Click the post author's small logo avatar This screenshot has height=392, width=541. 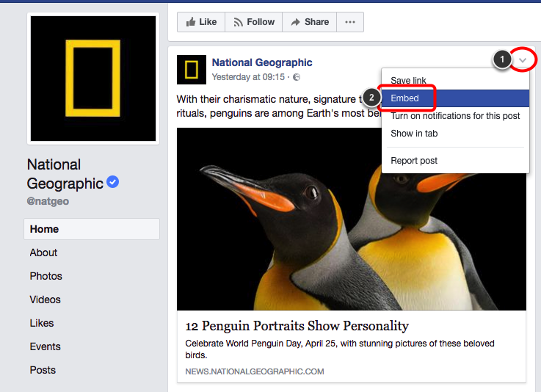tap(192, 70)
